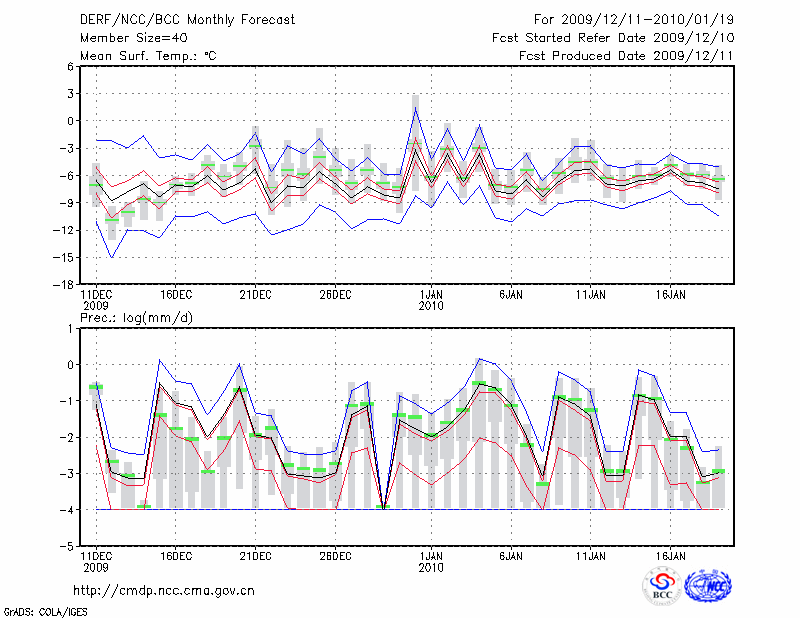Click the Fcst Produced Date line

coord(620,56)
